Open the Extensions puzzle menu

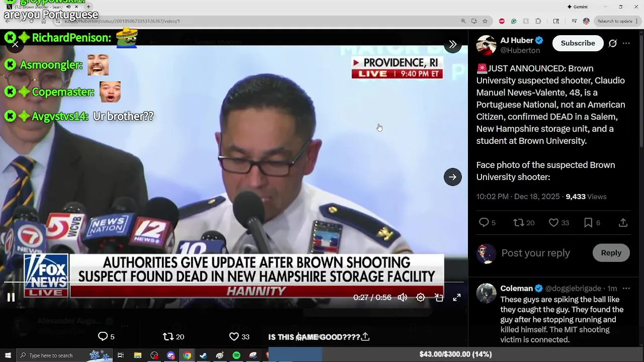tap(538, 21)
